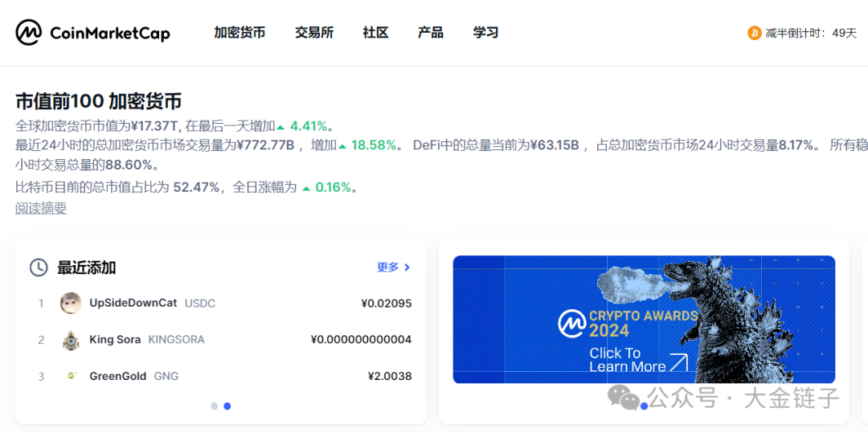Click the Bitcoin halving countdown icon
Viewport: 868px width, 433px height.
(x=754, y=33)
